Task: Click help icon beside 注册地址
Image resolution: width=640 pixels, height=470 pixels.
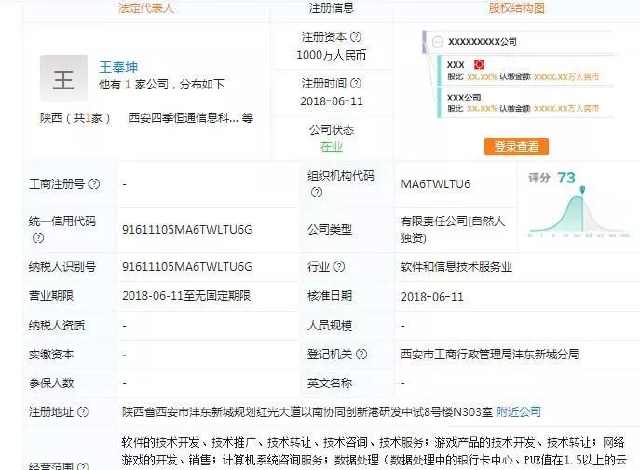Action: click(83, 412)
